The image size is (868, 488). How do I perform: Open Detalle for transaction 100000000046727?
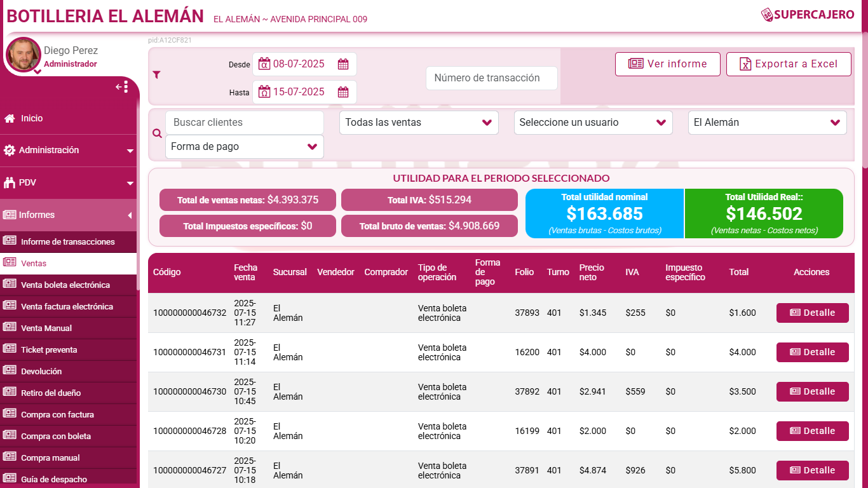pyautogui.click(x=812, y=470)
